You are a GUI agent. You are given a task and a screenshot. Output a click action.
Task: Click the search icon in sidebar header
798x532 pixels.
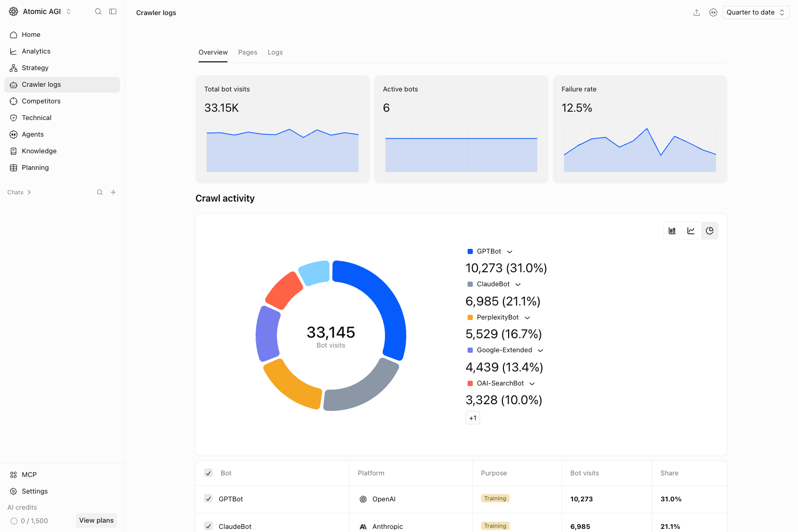[98, 11]
